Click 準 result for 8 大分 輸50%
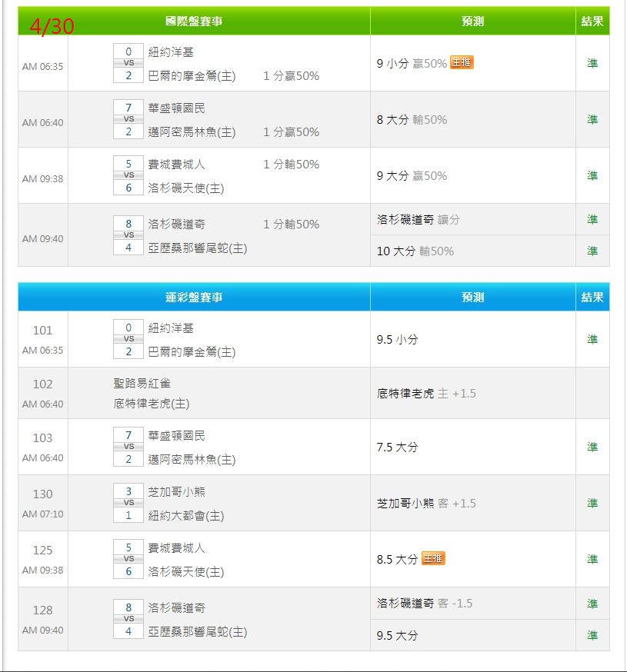 592,120
